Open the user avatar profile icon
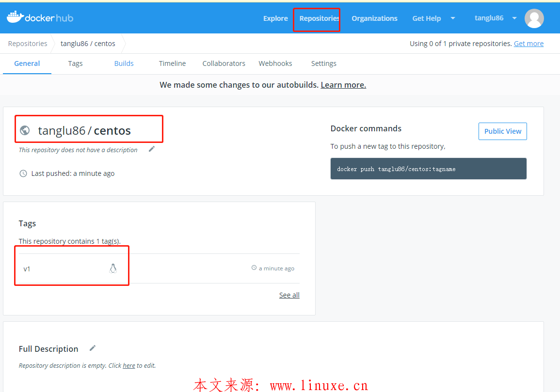 pos(534,18)
